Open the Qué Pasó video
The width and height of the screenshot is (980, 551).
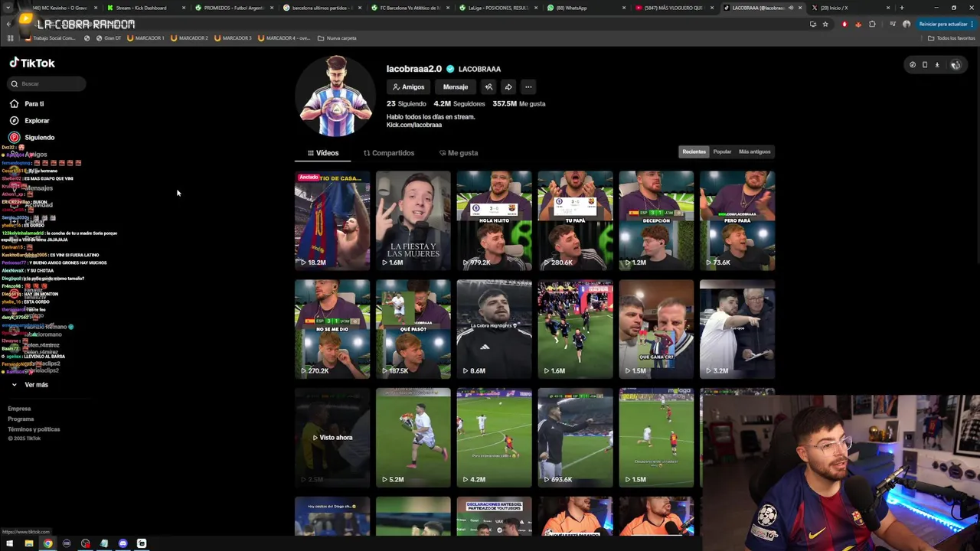[413, 329]
